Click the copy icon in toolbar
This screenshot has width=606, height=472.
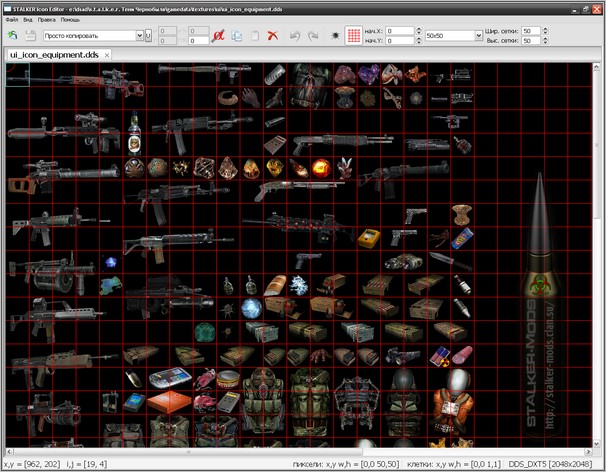click(x=237, y=36)
